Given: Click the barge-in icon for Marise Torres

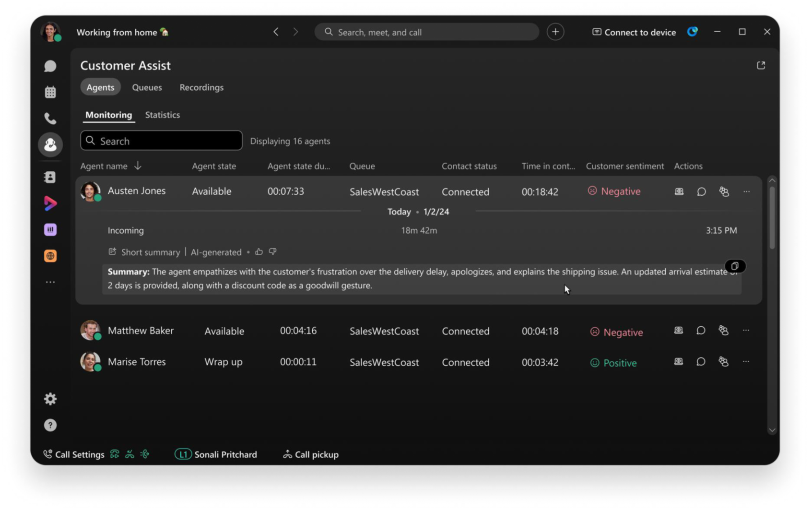Looking at the screenshot, I should click(x=724, y=362).
